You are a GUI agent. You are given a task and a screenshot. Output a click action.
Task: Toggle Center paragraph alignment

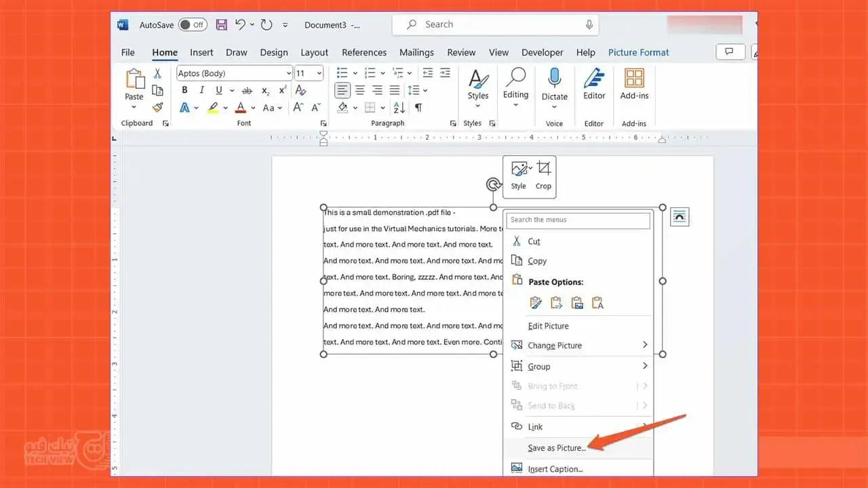coord(360,90)
